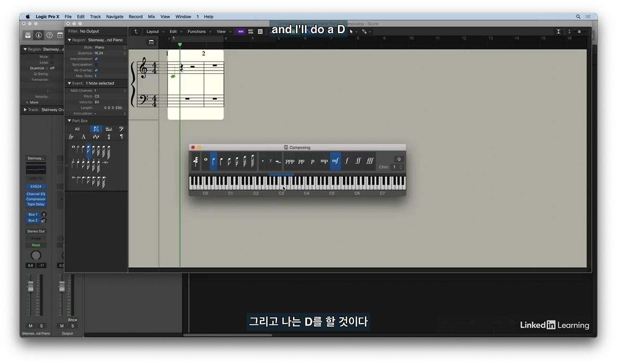Toggle No Overlap checkbox
The image size is (617, 364).
(x=96, y=70)
